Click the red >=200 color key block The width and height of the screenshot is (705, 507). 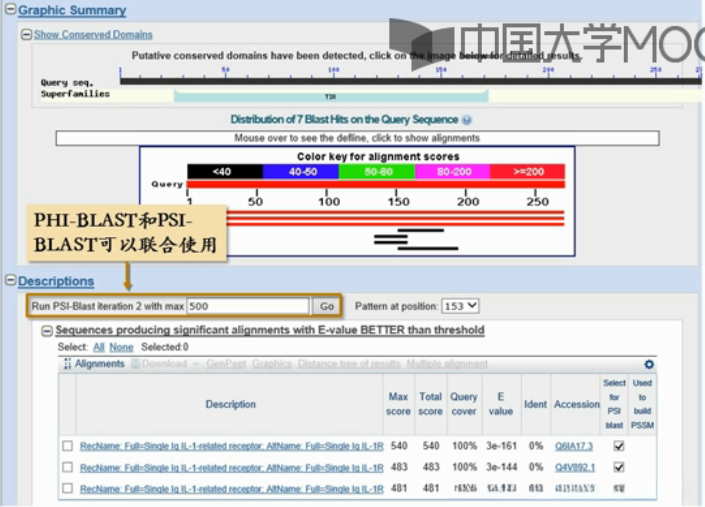[527, 172]
